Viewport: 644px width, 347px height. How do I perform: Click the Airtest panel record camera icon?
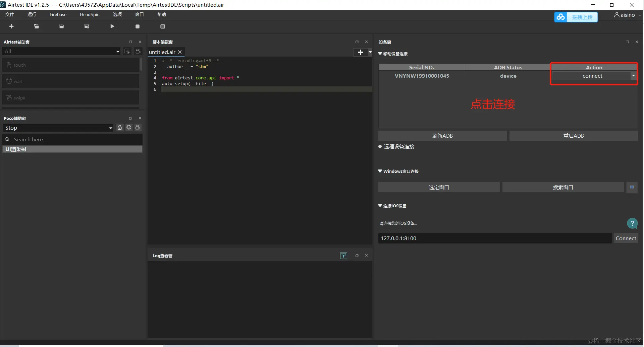click(x=138, y=51)
